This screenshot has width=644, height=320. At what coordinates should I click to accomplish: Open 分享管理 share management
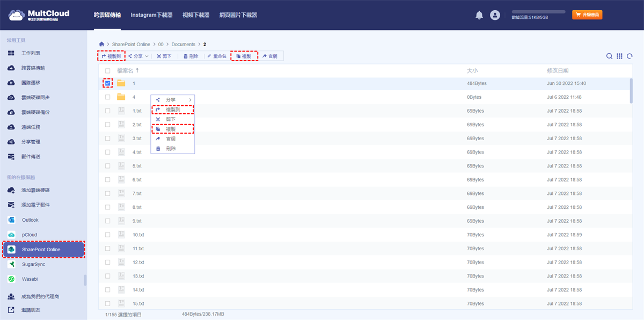tap(31, 142)
